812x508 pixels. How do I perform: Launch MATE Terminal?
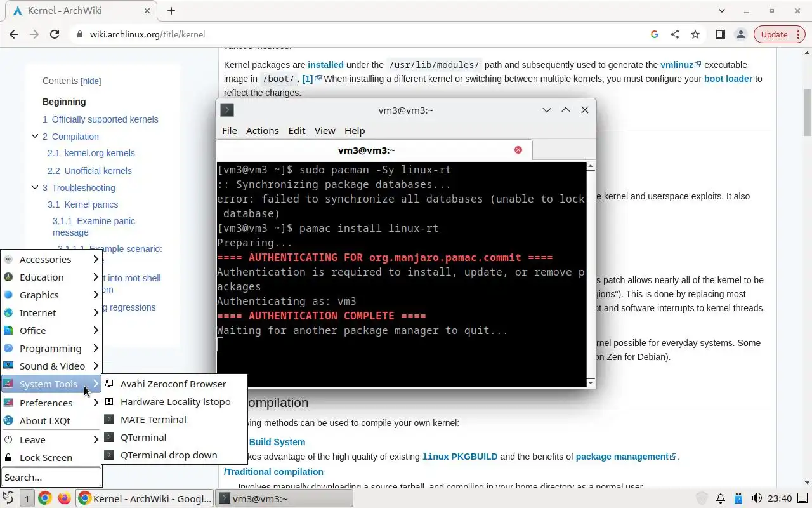[174, 419]
